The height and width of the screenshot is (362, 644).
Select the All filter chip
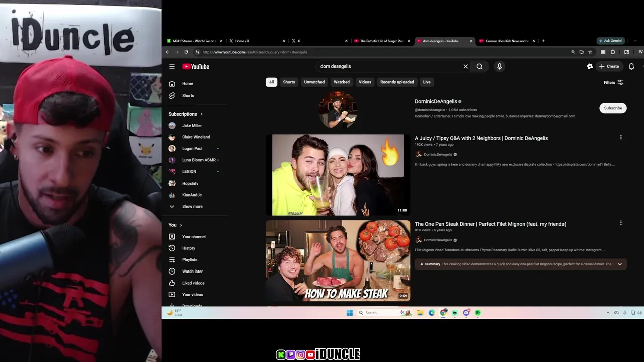tap(271, 82)
